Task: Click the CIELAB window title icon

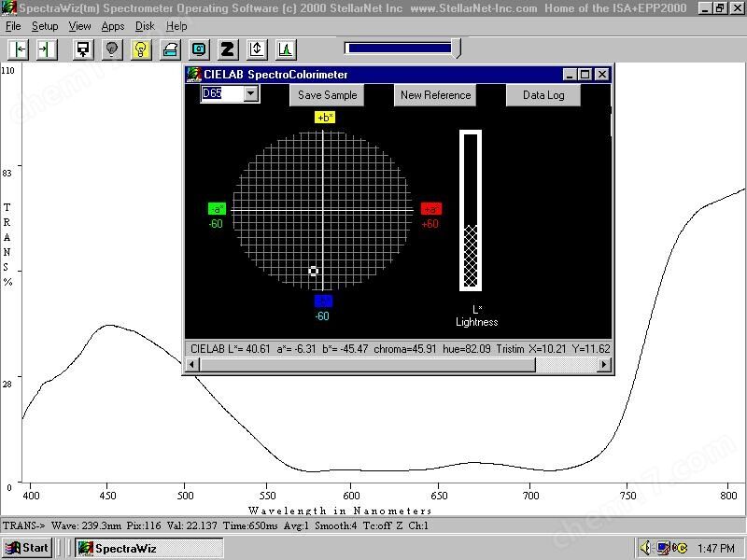Action: pyautogui.click(x=194, y=75)
